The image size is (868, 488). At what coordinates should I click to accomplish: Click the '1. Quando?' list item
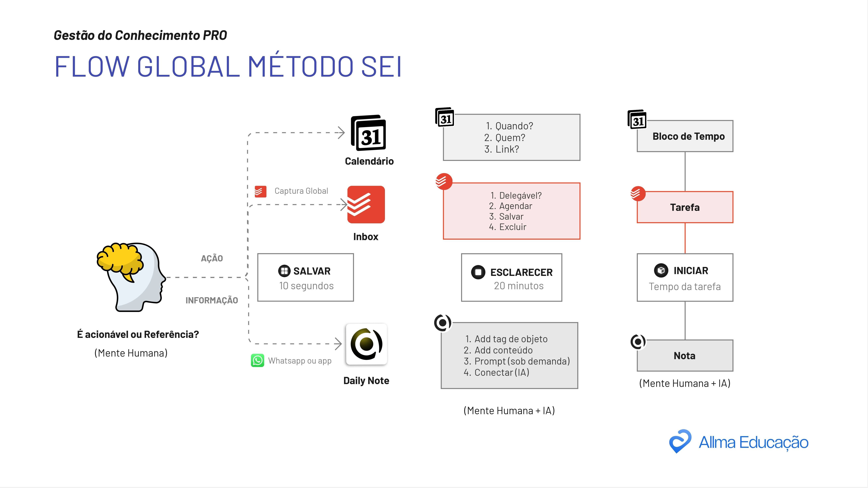(x=509, y=126)
